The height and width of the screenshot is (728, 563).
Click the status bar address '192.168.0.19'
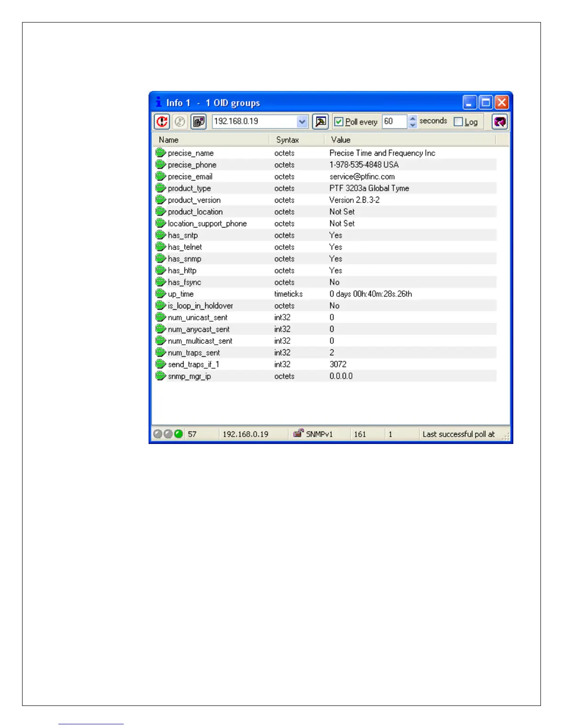tap(246, 434)
